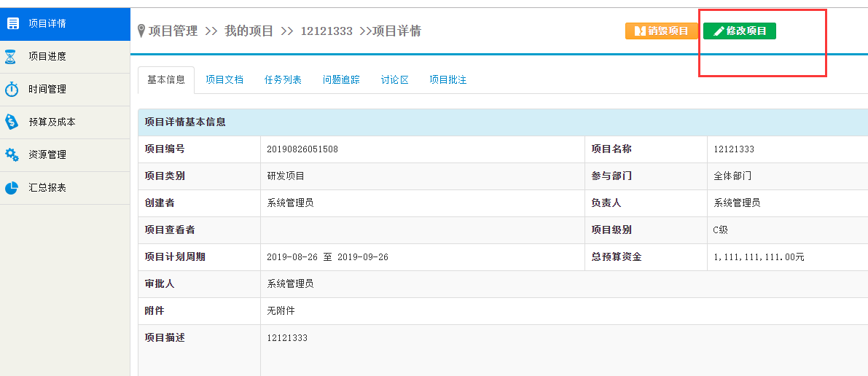Click the 项目描述 value 12121333
The height and width of the screenshot is (376, 868).
coord(286,338)
